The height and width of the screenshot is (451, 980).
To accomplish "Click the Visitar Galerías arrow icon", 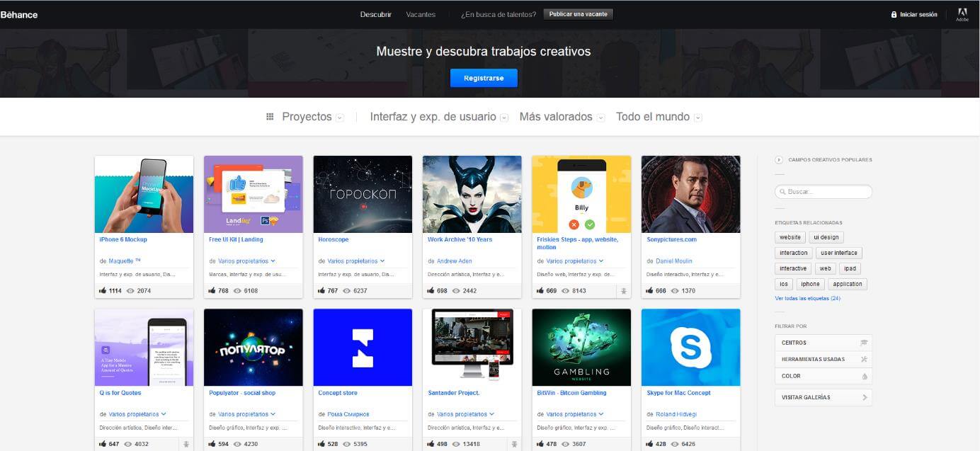I will pyautogui.click(x=865, y=397).
